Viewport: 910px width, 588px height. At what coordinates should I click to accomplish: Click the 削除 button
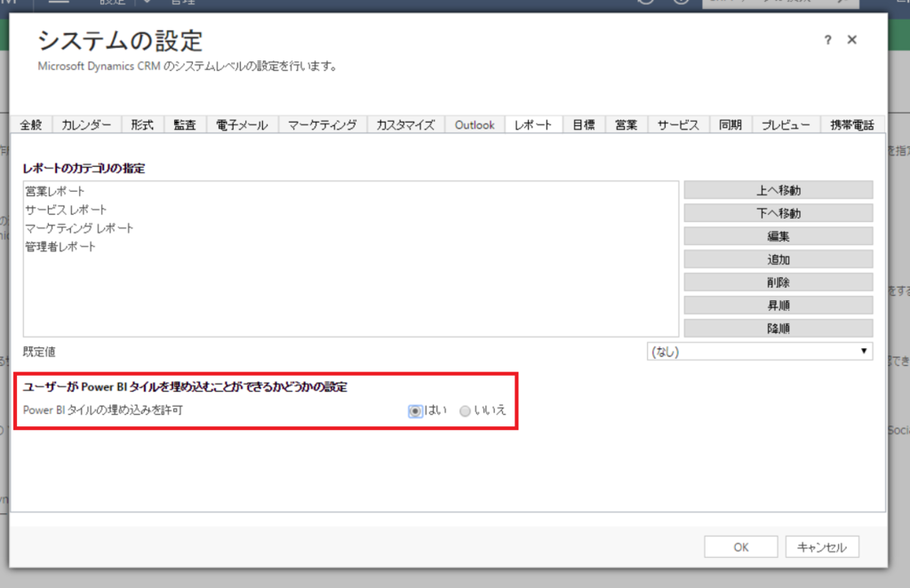[778, 282]
